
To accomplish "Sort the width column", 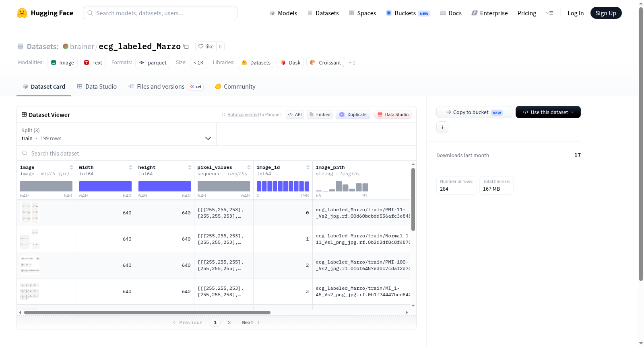I will tap(130, 167).
